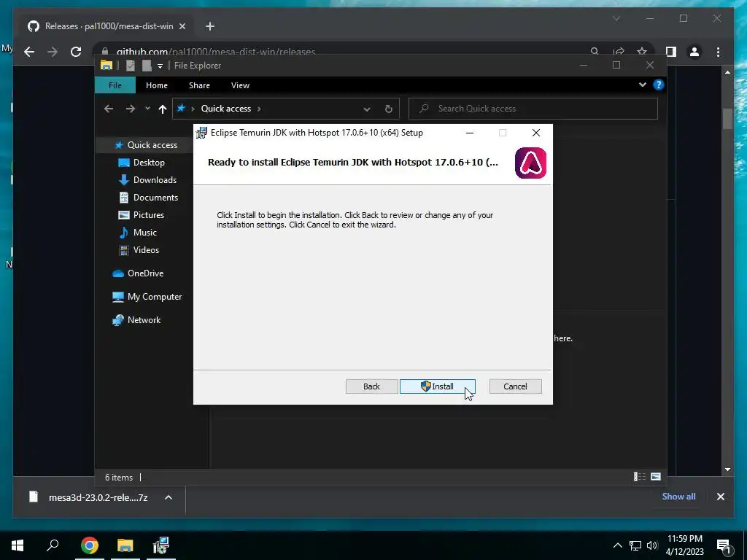Open View tab in File Explorer ribbon
The height and width of the screenshot is (560, 747).
[240, 85]
